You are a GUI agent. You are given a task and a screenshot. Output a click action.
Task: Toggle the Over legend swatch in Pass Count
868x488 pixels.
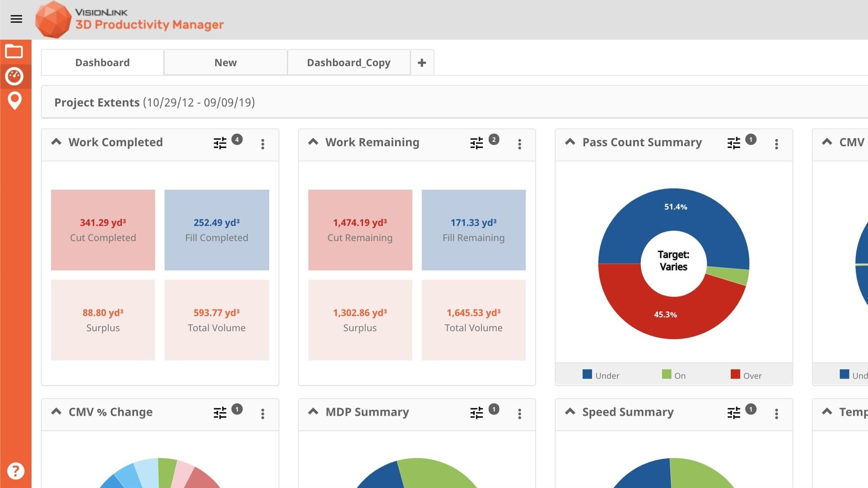coord(735,374)
